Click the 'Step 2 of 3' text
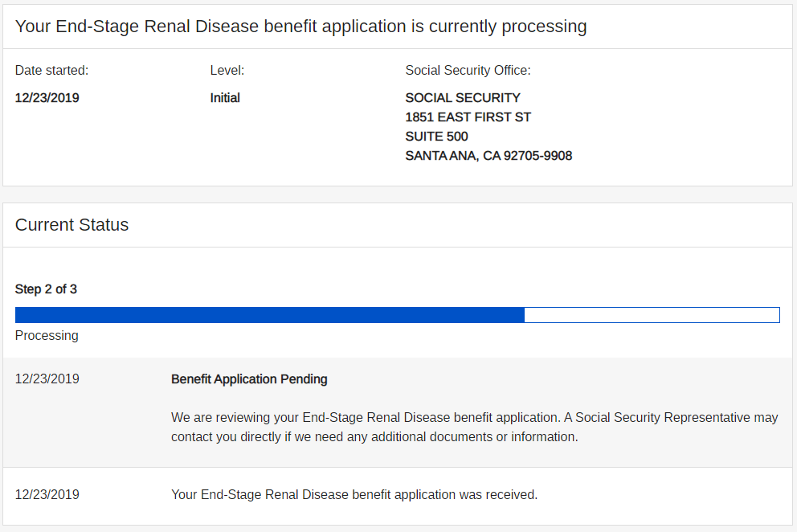 click(x=46, y=289)
